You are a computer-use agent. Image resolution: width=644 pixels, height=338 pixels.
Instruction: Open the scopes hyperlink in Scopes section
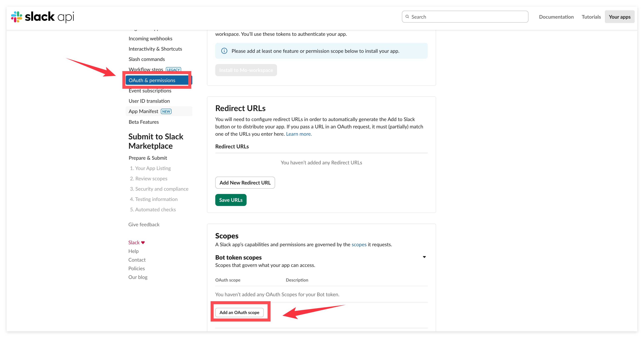point(359,244)
